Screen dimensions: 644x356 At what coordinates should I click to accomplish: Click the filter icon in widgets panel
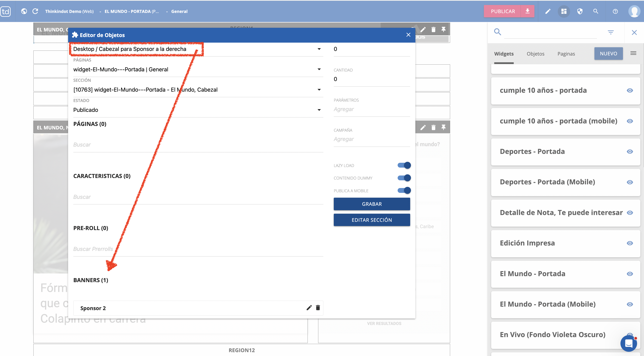(610, 32)
